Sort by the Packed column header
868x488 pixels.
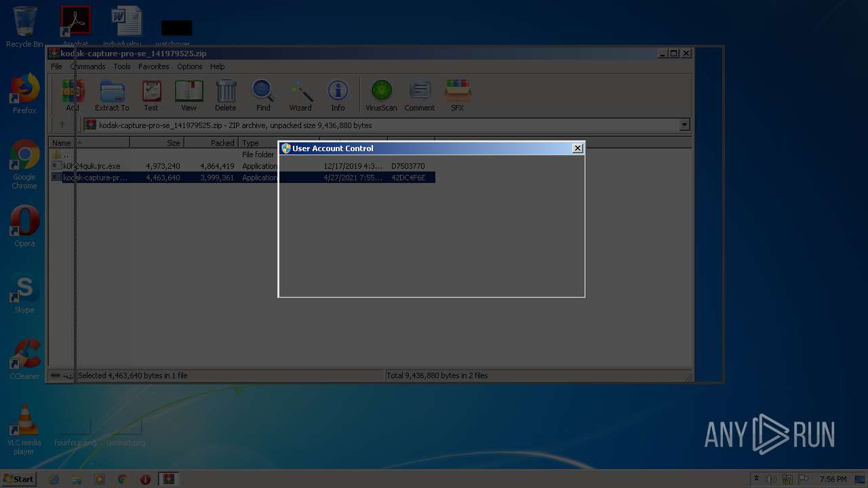(x=211, y=143)
